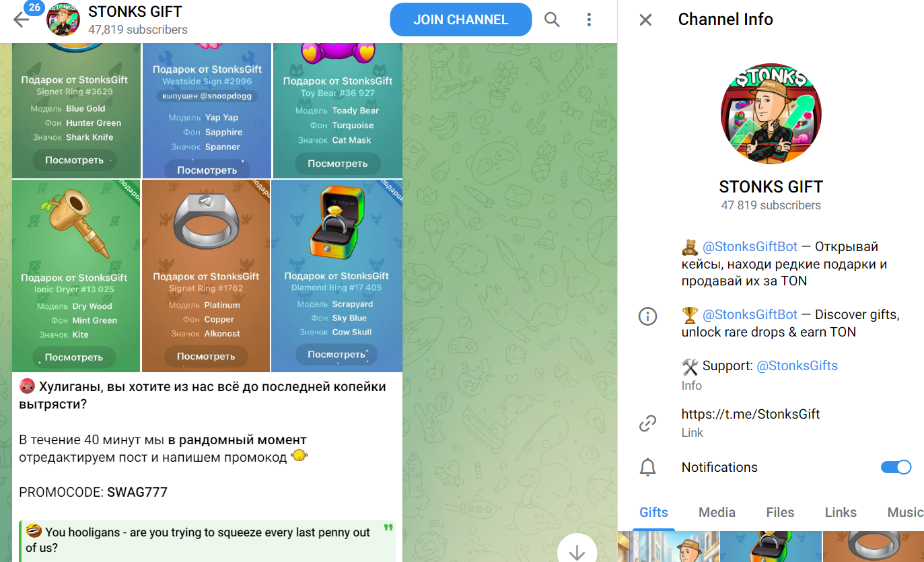This screenshot has height=562, width=924.
Task: Click the notifications bell icon
Action: point(647,467)
